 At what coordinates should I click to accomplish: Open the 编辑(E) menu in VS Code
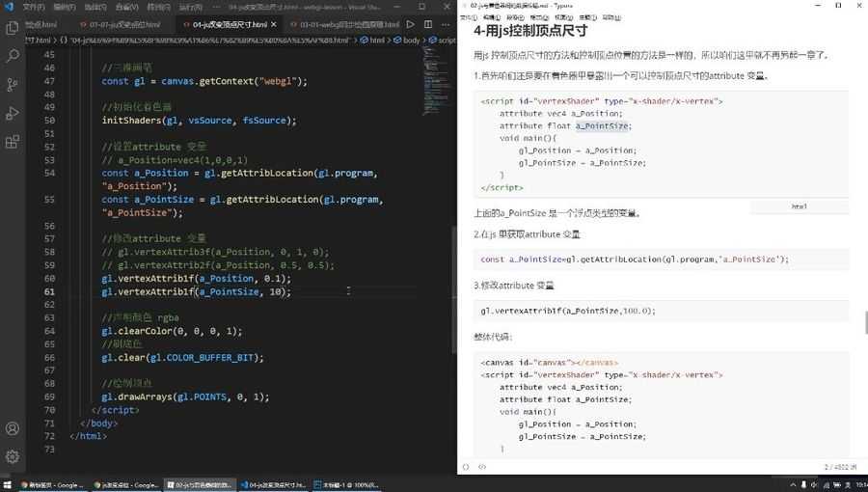[65, 7]
